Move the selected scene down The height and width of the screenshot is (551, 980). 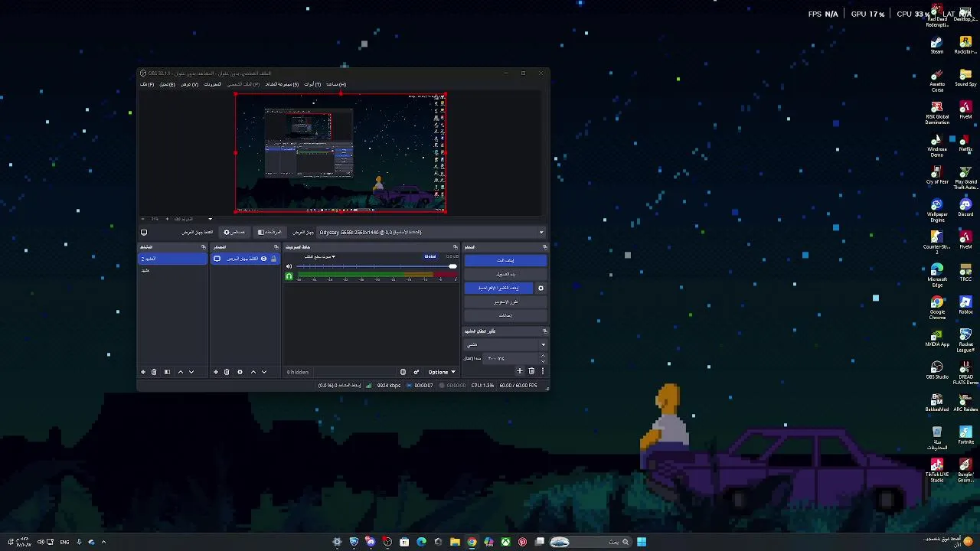tap(191, 372)
